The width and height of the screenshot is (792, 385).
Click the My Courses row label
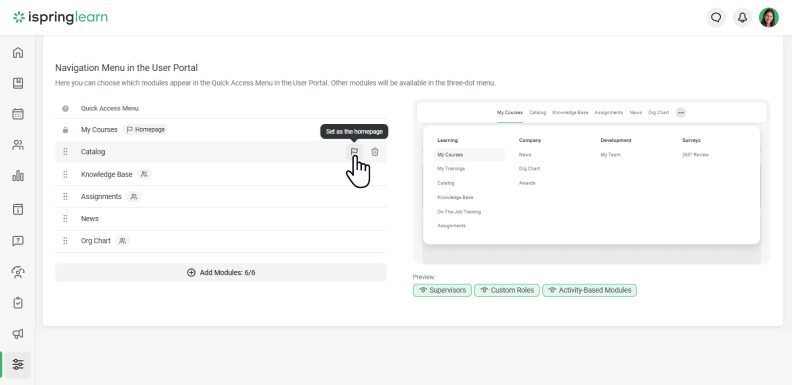coord(99,130)
